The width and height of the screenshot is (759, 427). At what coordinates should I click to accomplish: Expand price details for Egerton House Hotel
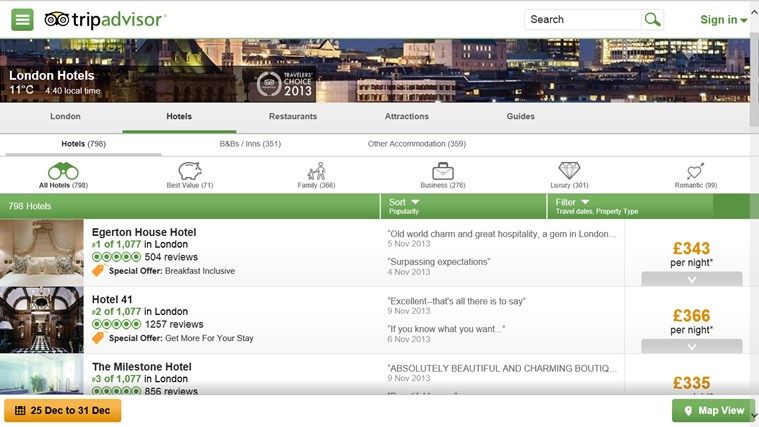click(x=691, y=279)
